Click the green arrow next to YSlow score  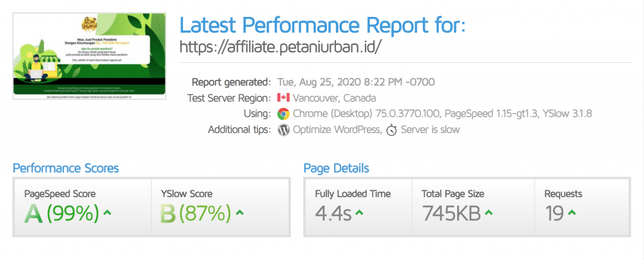(240, 212)
